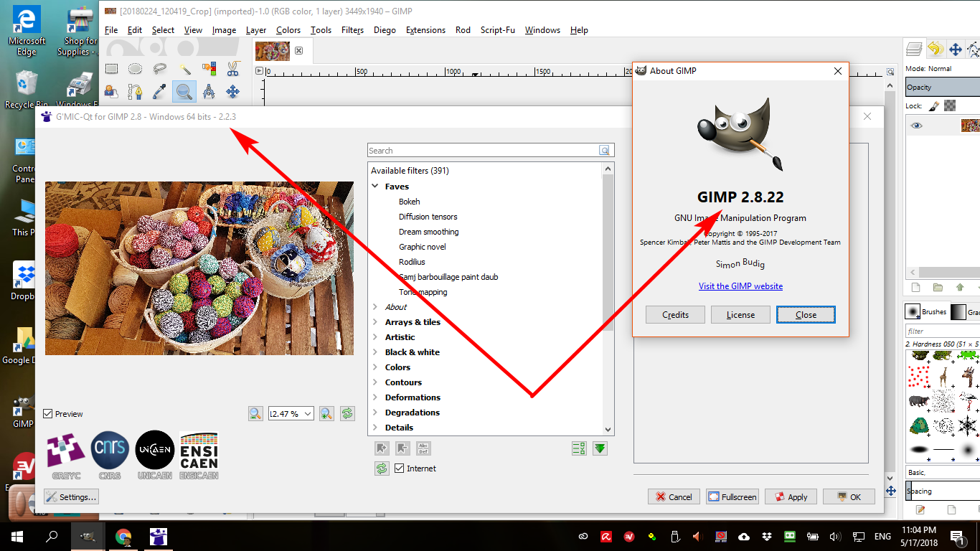980x551 pixels.
Task: Click the green expand/collapse all arrow icon
Action: [x=600, y=448]
